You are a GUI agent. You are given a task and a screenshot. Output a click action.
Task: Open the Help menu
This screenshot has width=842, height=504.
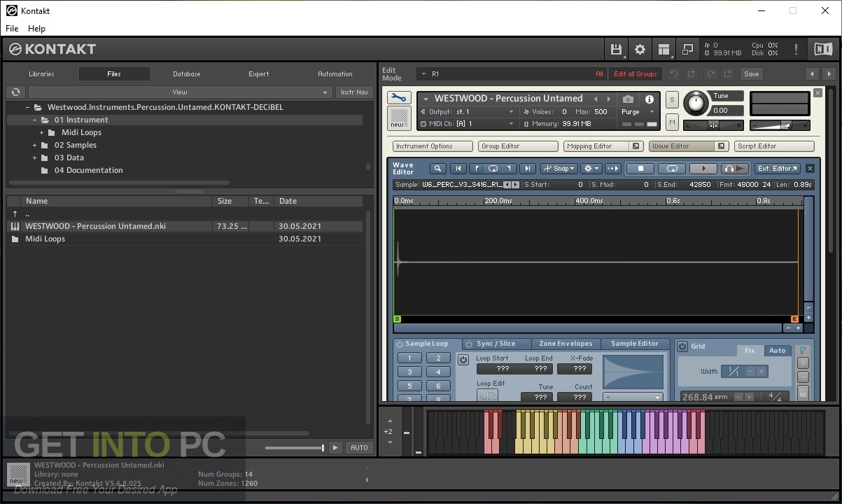[x=36, y=29]
